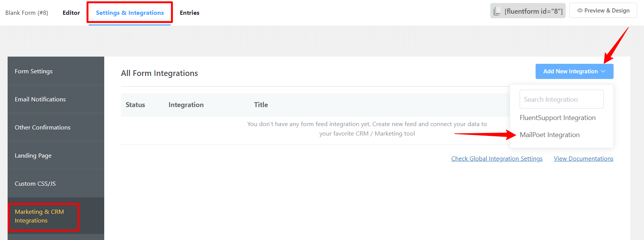Screen dimensions: 644x240
Task: Open the Entries tab
Action: tap(189, 13)
